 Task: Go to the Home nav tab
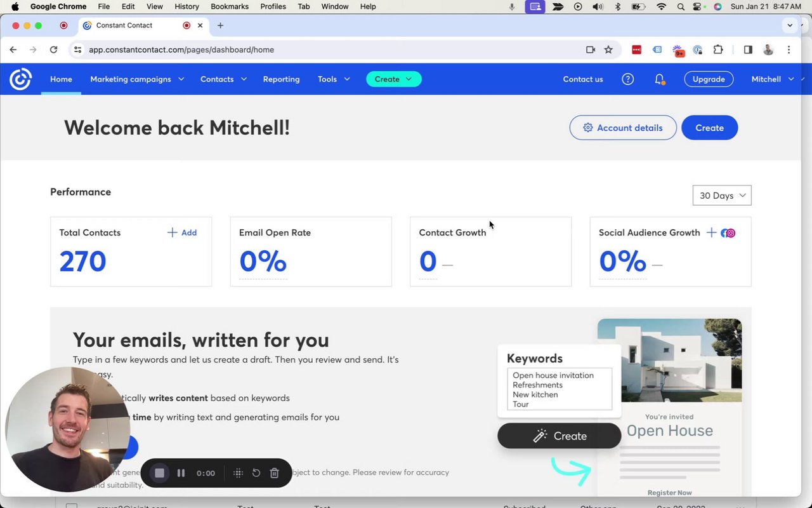[x=61, y=79]
